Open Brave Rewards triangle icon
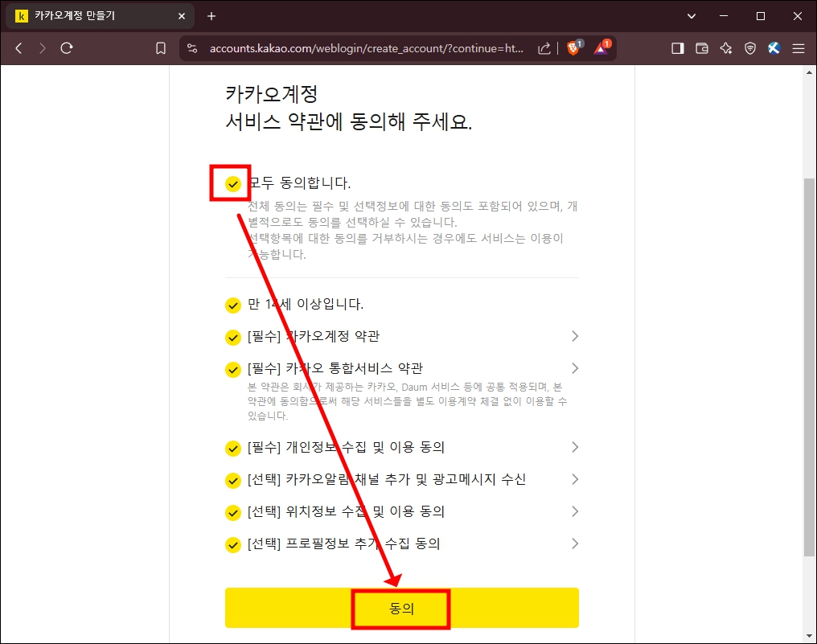 (x=601, y=48)
